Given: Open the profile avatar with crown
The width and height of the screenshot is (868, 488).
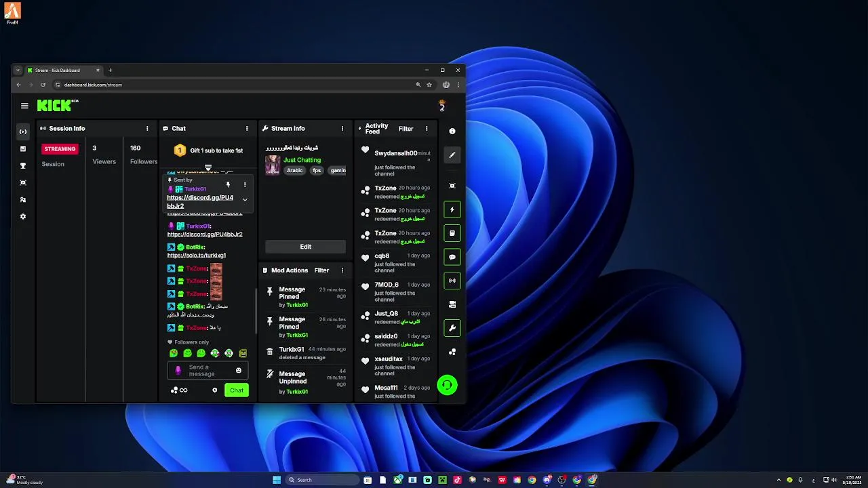Looking at the screenshot, I should (x=441, y=106).
